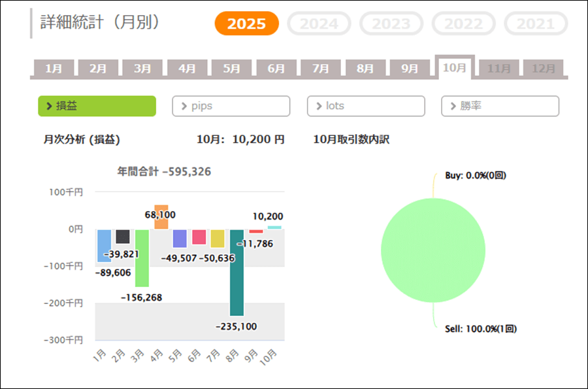Screen dimensions: 588x389
Task: Click the chevron icon beside lots
Action: (319, 106)
